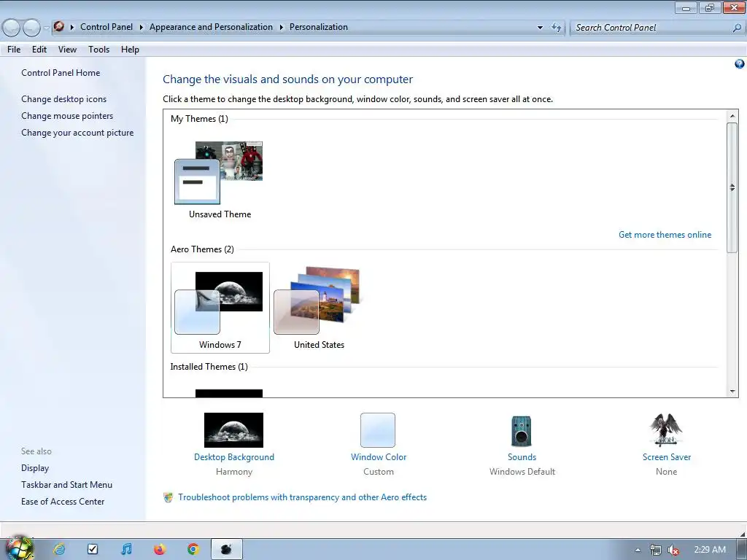
Task: Click the active Personalization taskbar button
Action: coord(226,549)
